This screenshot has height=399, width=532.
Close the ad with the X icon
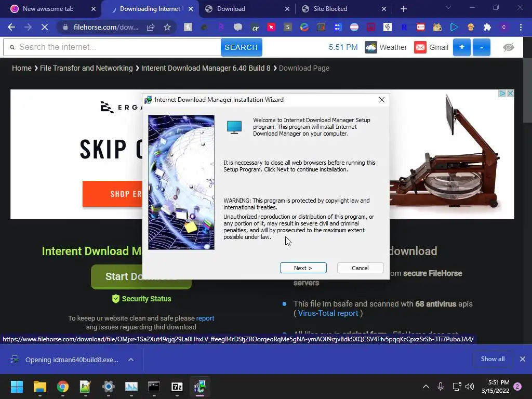coord(510,94)
